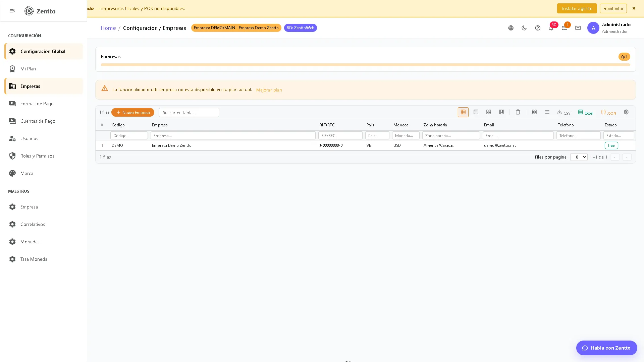Export the table as JSON

click(x=608, y=113)
